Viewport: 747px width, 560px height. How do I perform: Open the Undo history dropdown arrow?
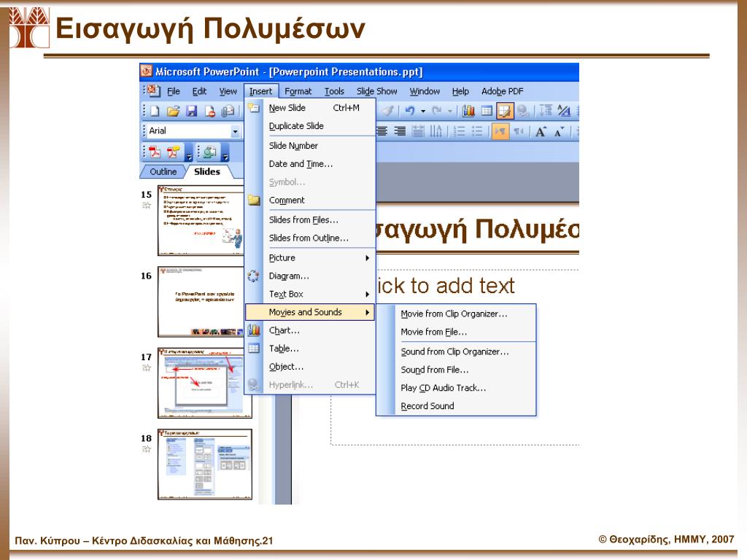coord(422,112)
